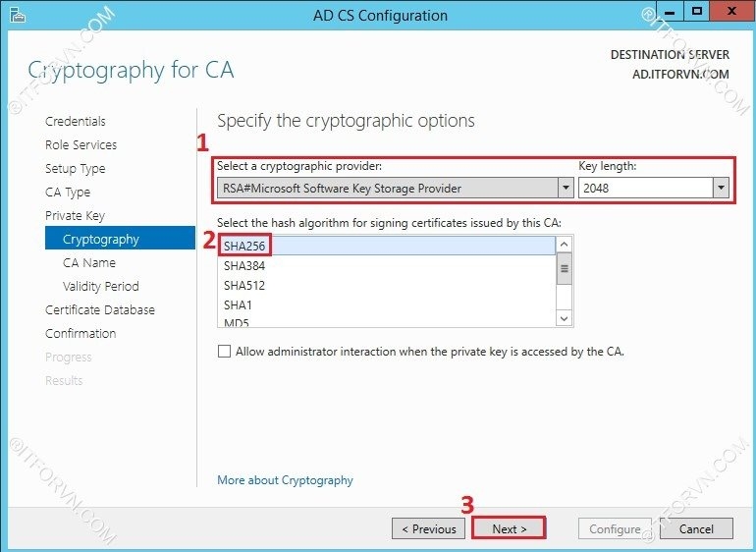This screenshot has width=756, height=552.
Task: Open the Role Services step
Action: tap(81, 145)
